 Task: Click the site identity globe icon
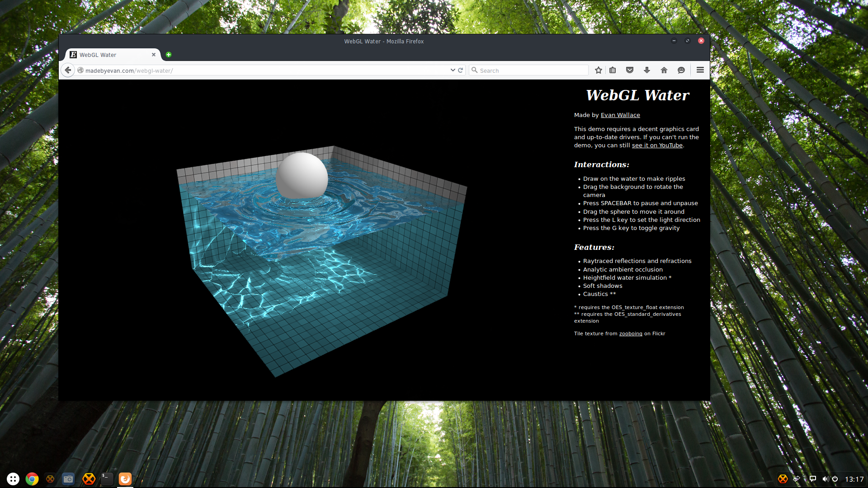click(x=80, y=70)
